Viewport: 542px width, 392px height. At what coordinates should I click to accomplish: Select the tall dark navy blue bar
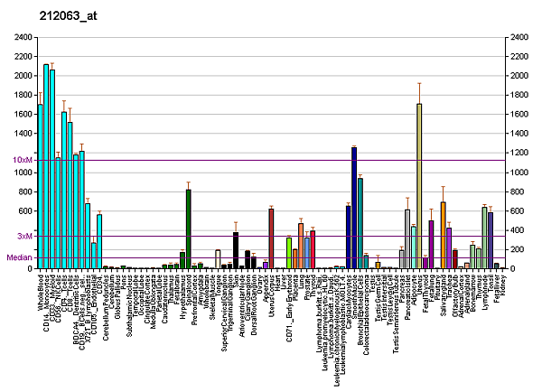(354, 208)
